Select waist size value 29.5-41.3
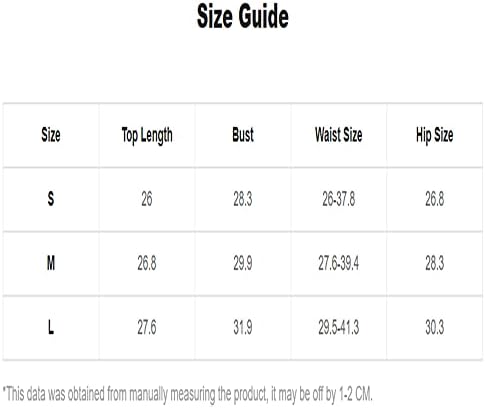The height and width of the screenshot is (408, 485). 339,327
